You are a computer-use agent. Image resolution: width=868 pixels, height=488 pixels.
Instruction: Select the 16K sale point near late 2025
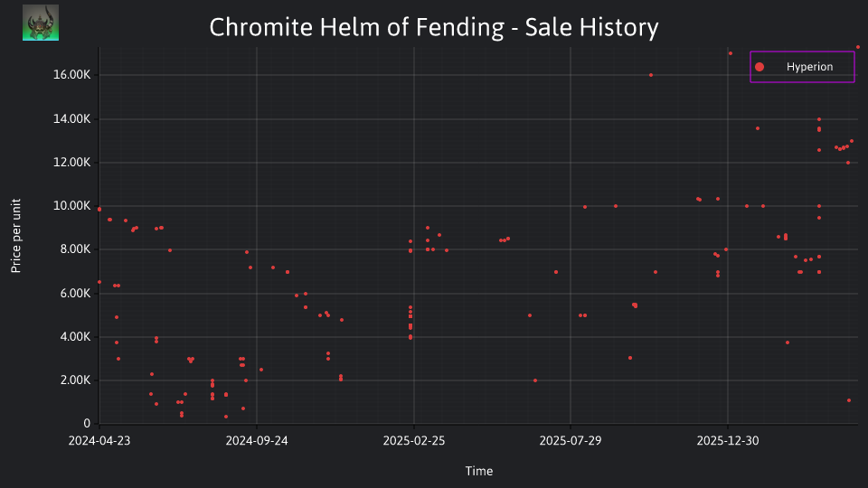651,75
